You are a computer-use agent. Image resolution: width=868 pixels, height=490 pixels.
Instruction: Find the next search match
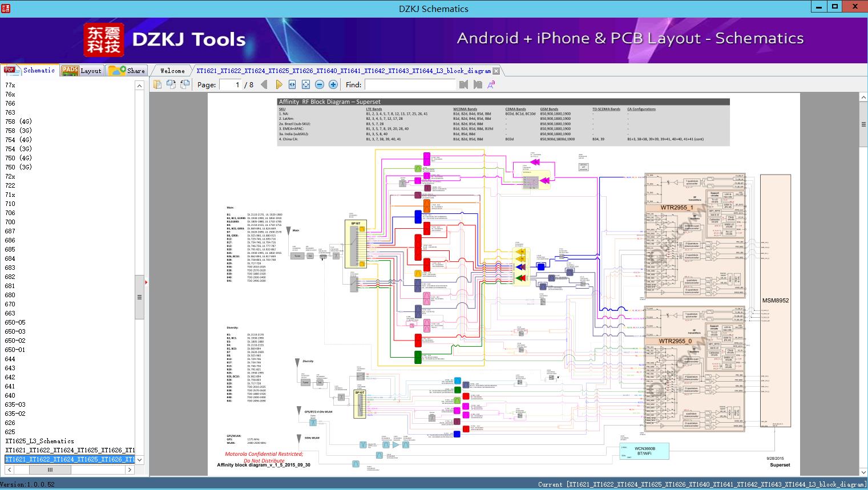tap(478, 84)
